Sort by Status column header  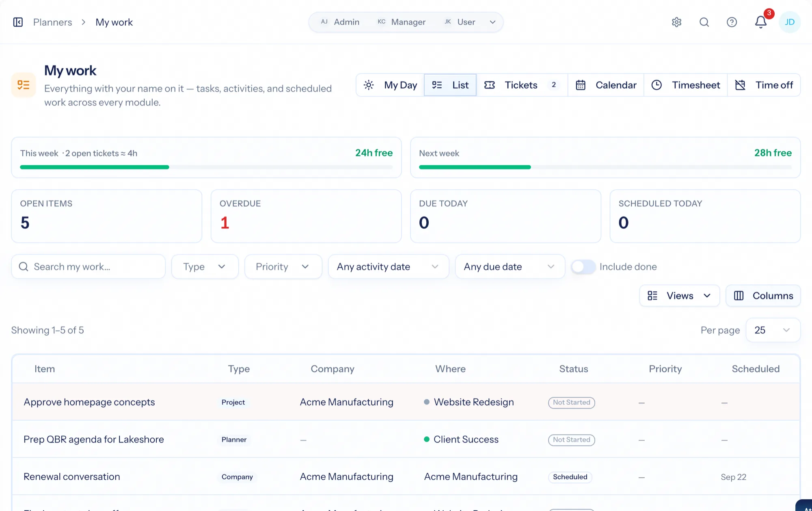click(x=573, y=369)
